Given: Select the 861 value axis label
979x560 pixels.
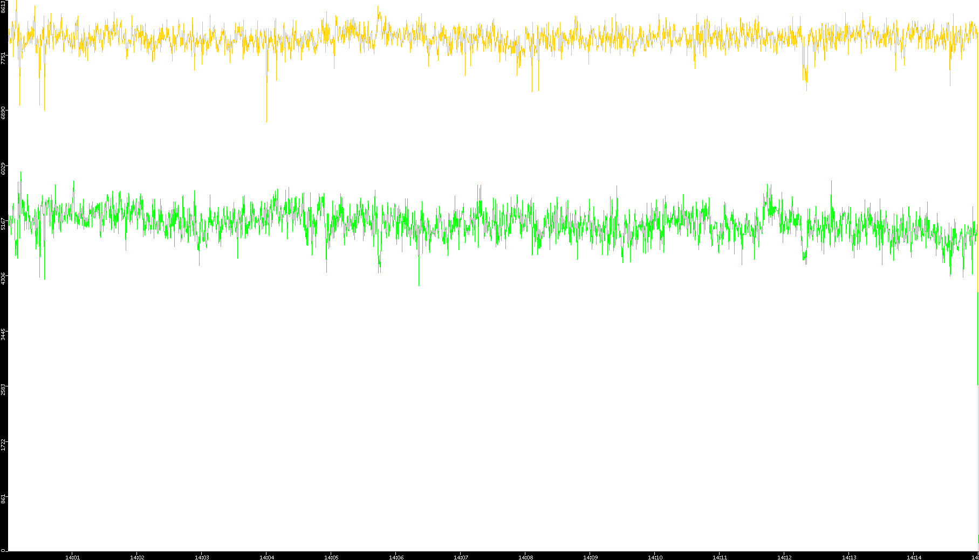Looking at the screenshot, I should [3, 499].
